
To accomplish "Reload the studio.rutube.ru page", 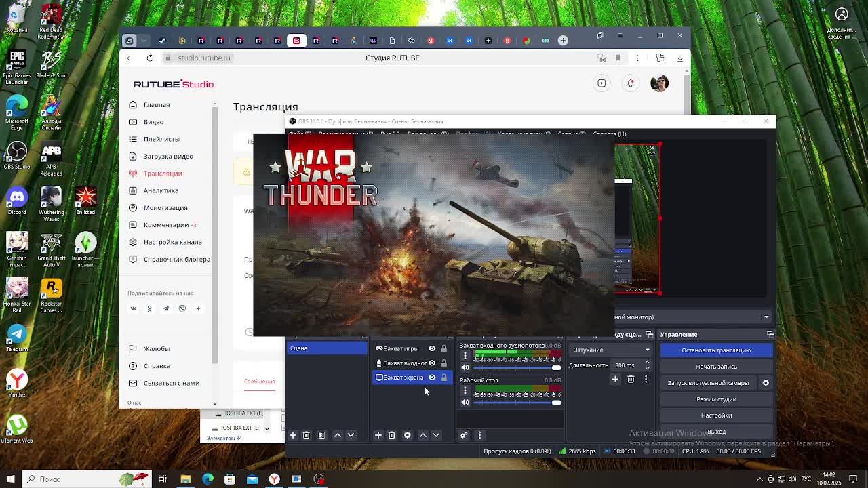I will point(150,58).
